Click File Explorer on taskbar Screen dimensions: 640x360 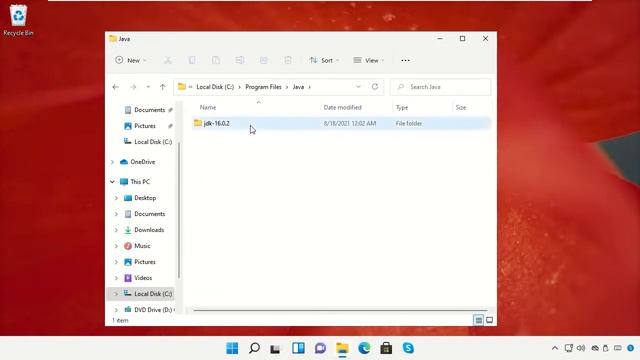click(342, 348)
